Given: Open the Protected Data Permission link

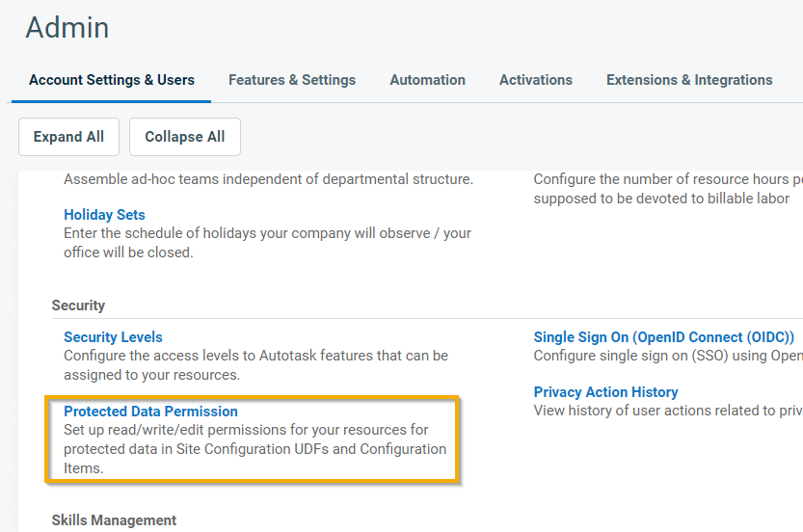Looking at the screenshot, I should (x=150, y=412).
